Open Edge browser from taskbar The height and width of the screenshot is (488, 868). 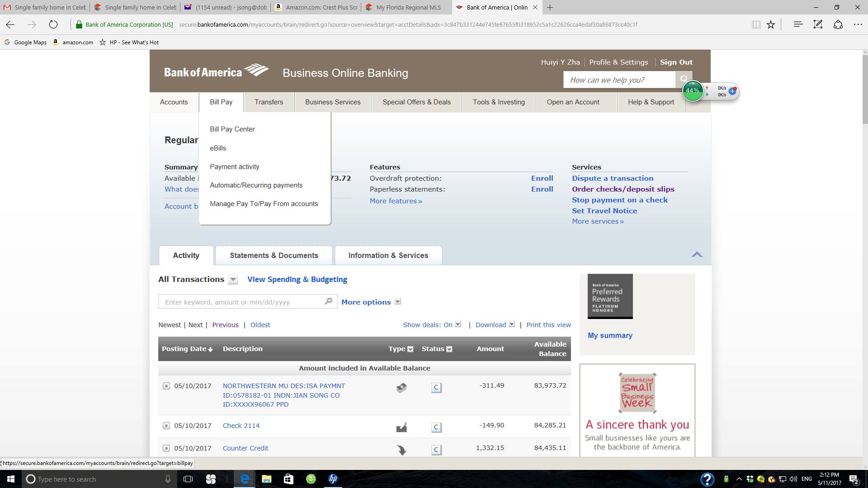(x=245, y=479)
